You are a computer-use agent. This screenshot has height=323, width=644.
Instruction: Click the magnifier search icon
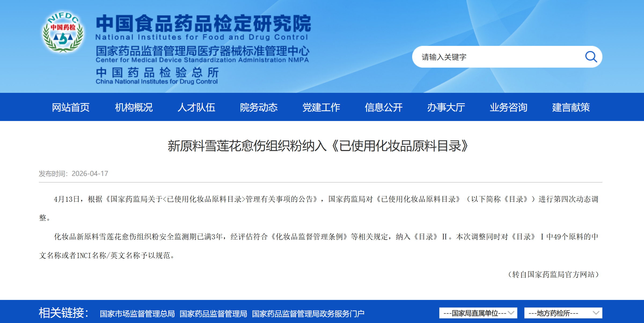[591, 57]
